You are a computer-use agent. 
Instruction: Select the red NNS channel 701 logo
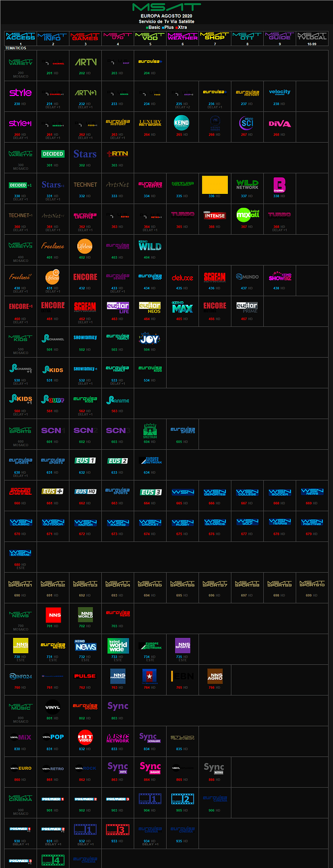point(53,615)
